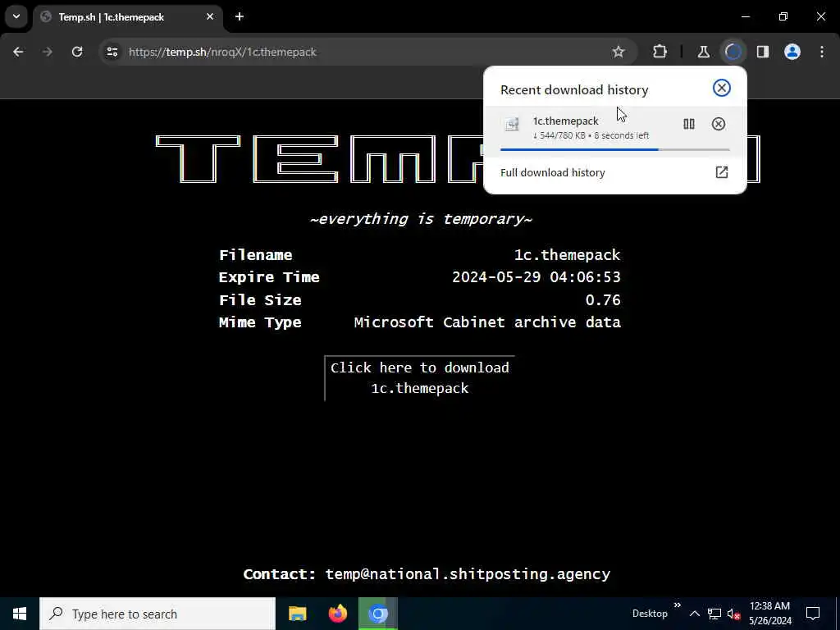Click the muted volume tray icon
This screenshot has height=630, width=840.
tap(733, 614)
